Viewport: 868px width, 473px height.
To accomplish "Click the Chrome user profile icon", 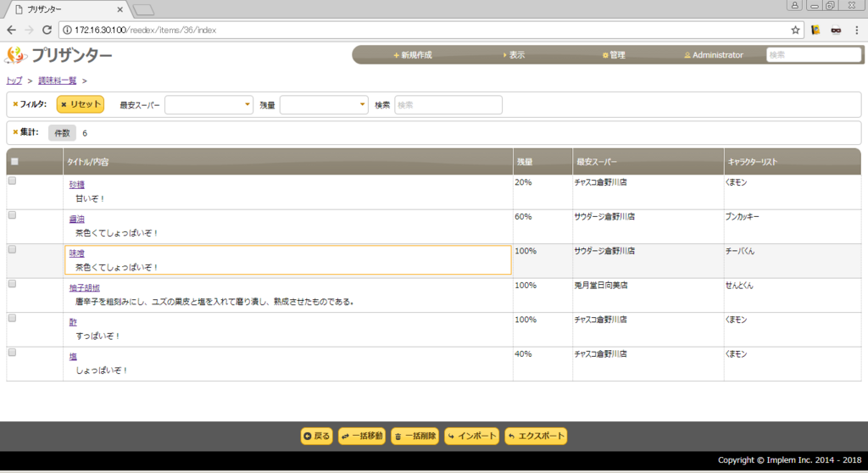I will (794, 5).
